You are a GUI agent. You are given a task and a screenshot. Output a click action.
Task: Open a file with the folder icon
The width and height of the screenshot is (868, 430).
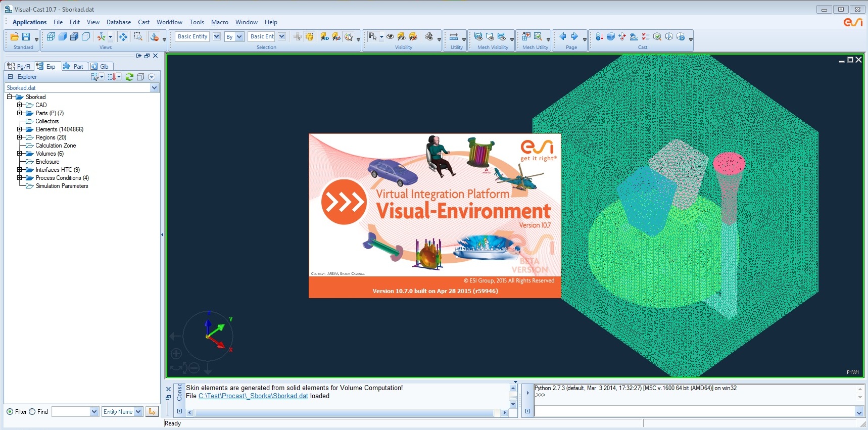pyautogui.click(x=14, y=36)
